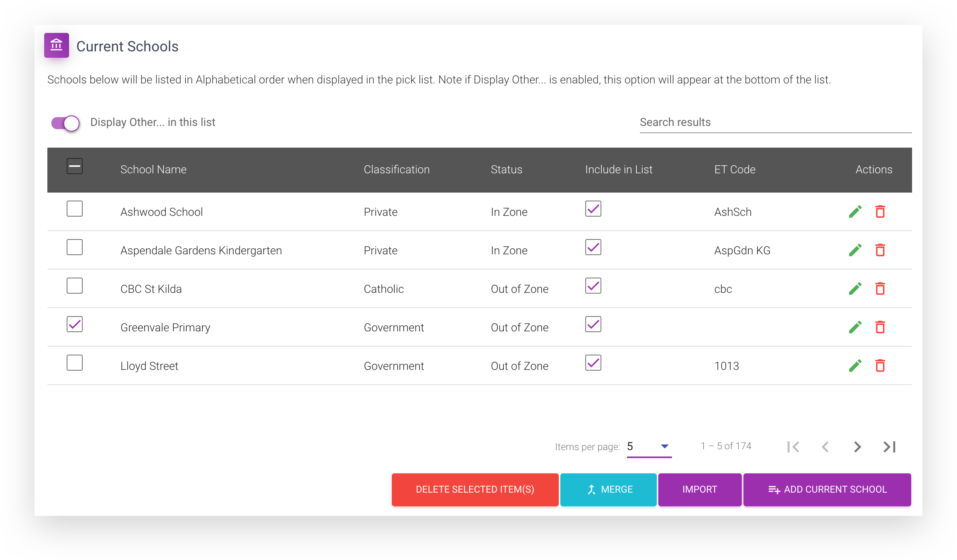Image resolution: width=957 pixels, height=560 pixels.
Task: Delete Aspendale Gardens Kindergarten via trash icon
Action: tap(880, 250)
